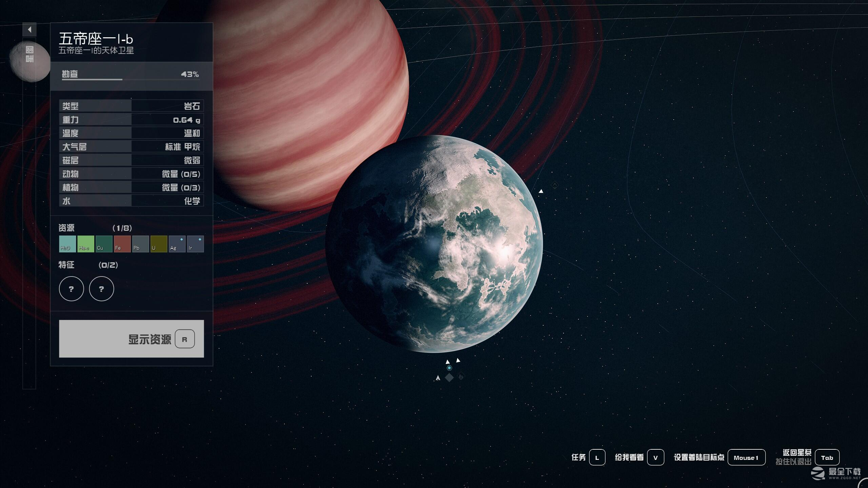This screenshot has width=868, height=488.
Task: Select the faint diamond marker upper-right of planet
Action: [555, 185]
